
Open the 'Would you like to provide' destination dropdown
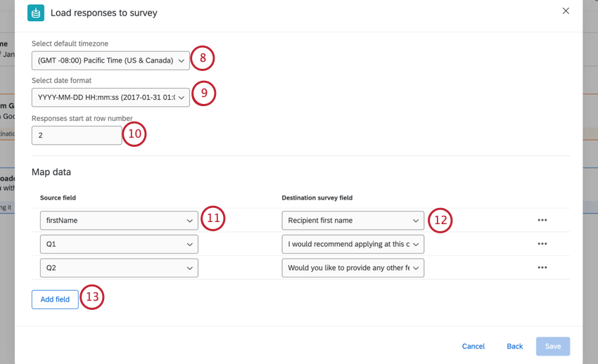click(352, 268)
